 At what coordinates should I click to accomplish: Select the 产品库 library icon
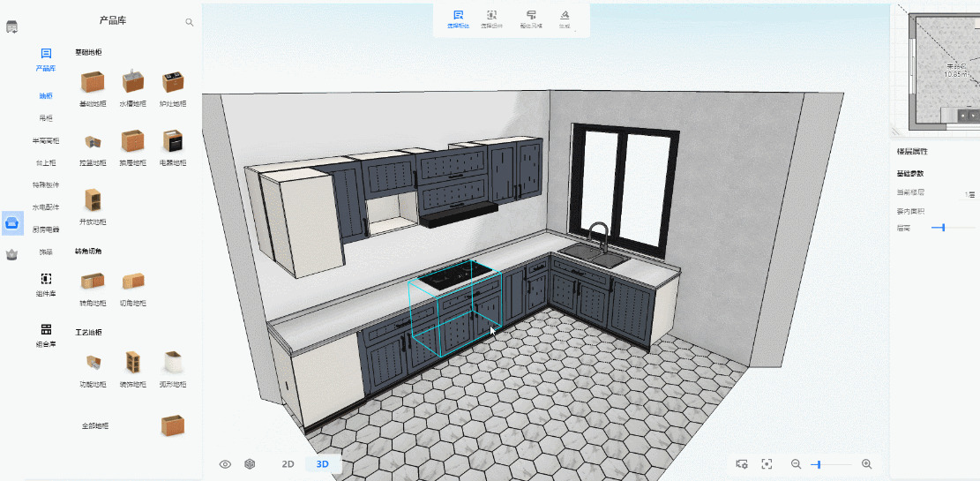pos(46,54)
